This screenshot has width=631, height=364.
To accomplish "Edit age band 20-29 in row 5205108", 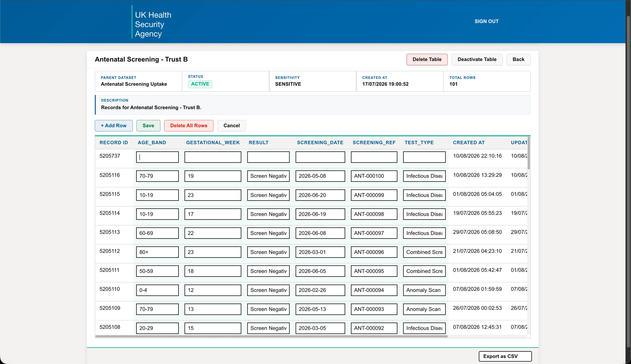I will coord(157,328).
